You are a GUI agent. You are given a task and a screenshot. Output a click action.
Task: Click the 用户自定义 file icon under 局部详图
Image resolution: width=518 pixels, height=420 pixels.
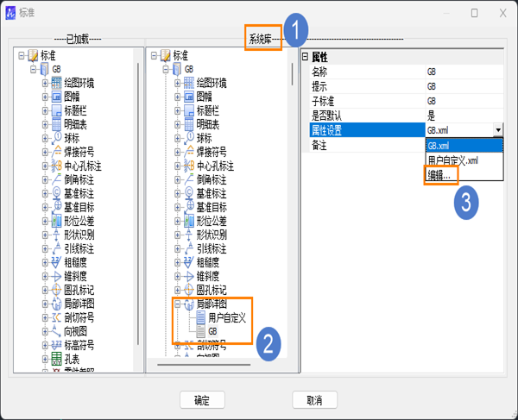coord(201,317)
